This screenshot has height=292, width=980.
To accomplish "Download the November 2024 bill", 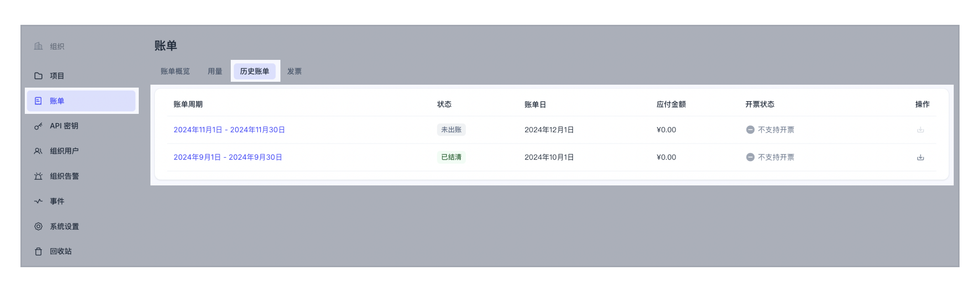I will pos(921,129).
